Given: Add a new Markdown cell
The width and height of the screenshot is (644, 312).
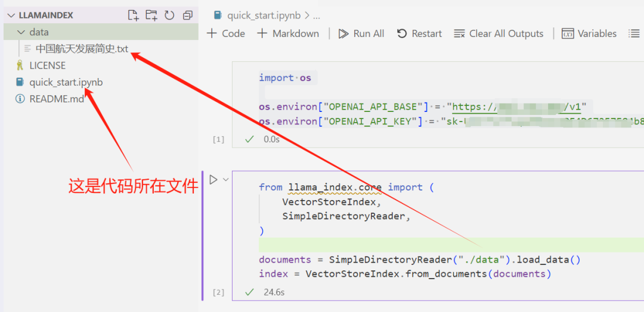Looking at the screenshot, I should (288, 33).
